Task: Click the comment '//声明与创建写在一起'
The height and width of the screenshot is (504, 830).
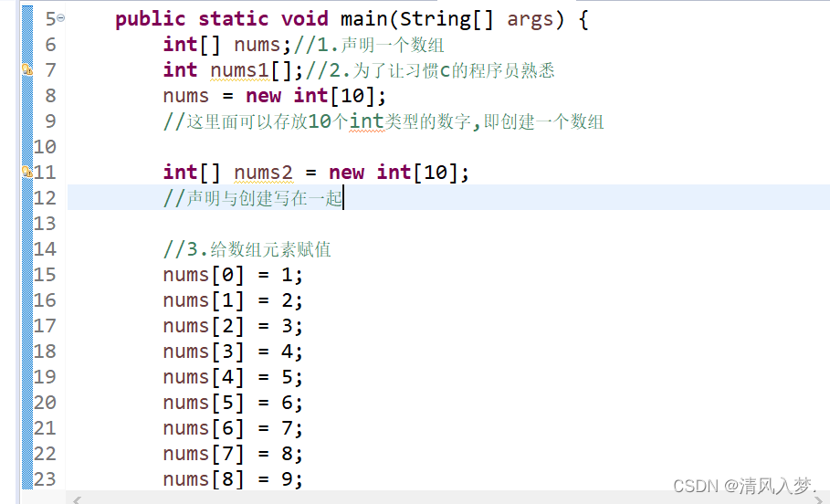Action: click(253, 198)
